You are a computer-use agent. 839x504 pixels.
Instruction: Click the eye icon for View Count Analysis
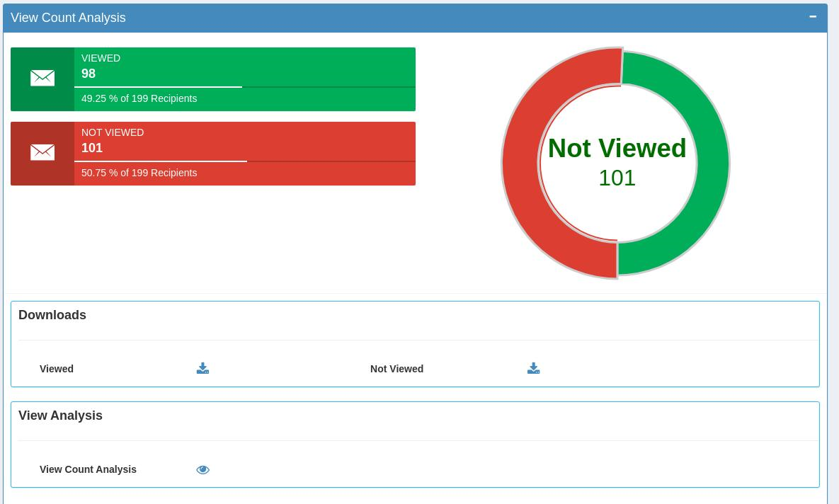point(202,469)
